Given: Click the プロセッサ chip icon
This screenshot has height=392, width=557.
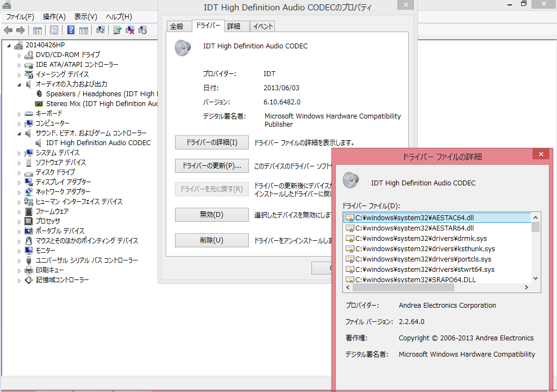Looking at the screenshot, I should pyautogui.click(x=29, y=221).
